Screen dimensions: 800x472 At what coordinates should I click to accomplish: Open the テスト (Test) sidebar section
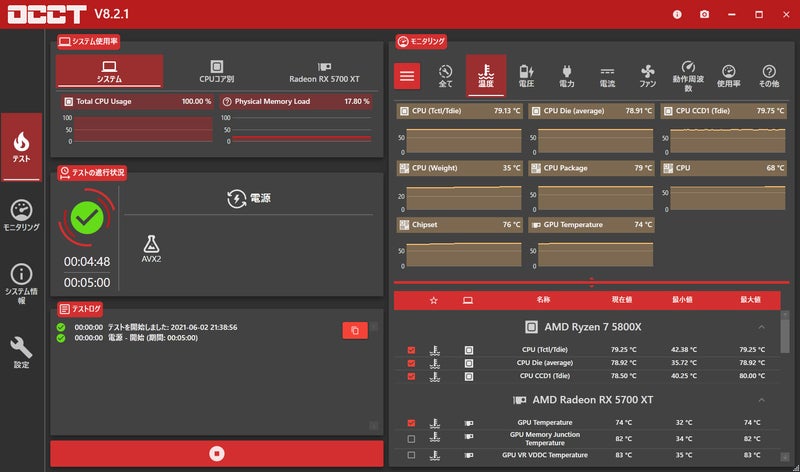[x=21, y=146]
